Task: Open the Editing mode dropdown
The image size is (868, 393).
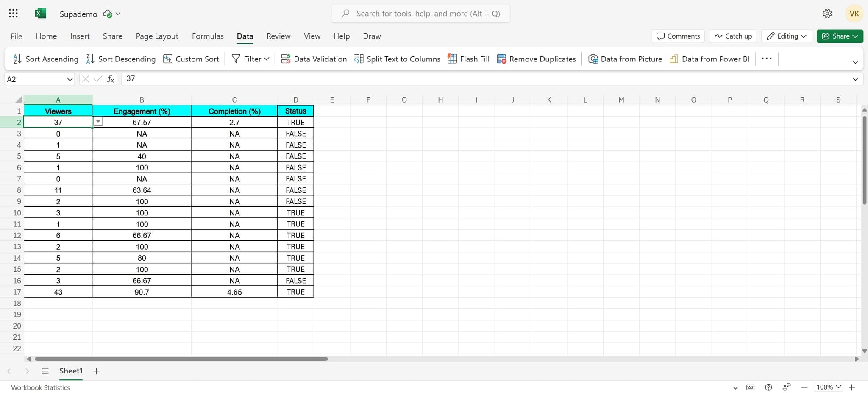Action: (x=786, y=36)
